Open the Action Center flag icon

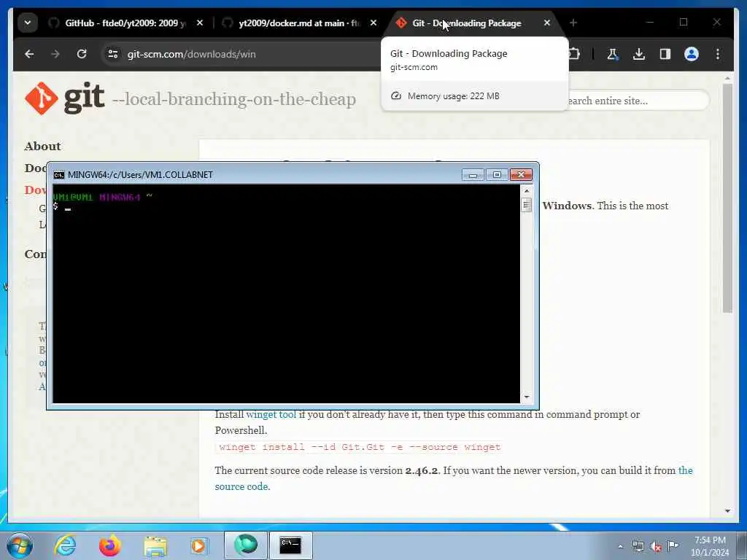pyautogui.click(x=673, y=545)
